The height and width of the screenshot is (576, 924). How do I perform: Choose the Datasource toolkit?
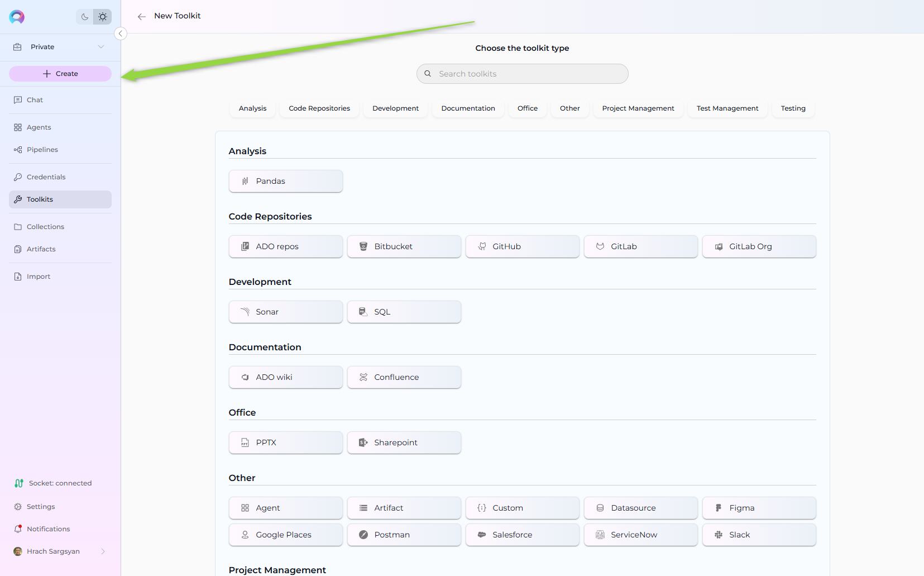coord(641,508)
